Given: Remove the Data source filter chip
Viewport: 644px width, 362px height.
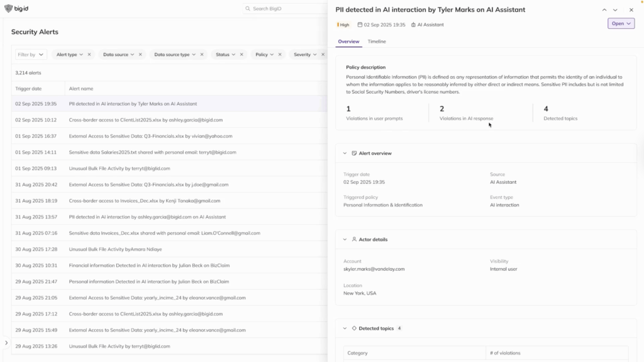Looking at the screenshot, I should coord(140,55).
